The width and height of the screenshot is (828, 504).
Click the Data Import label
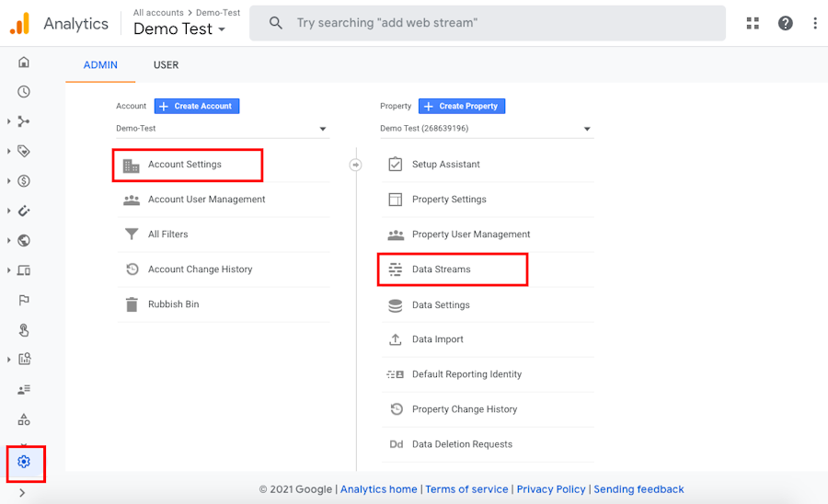tap(438, 339)
